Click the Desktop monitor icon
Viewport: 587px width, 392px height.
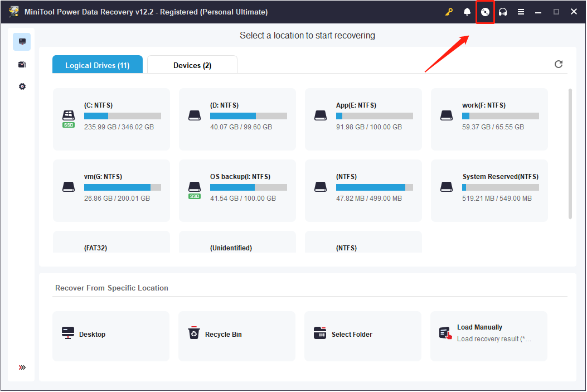click(68, 333)
